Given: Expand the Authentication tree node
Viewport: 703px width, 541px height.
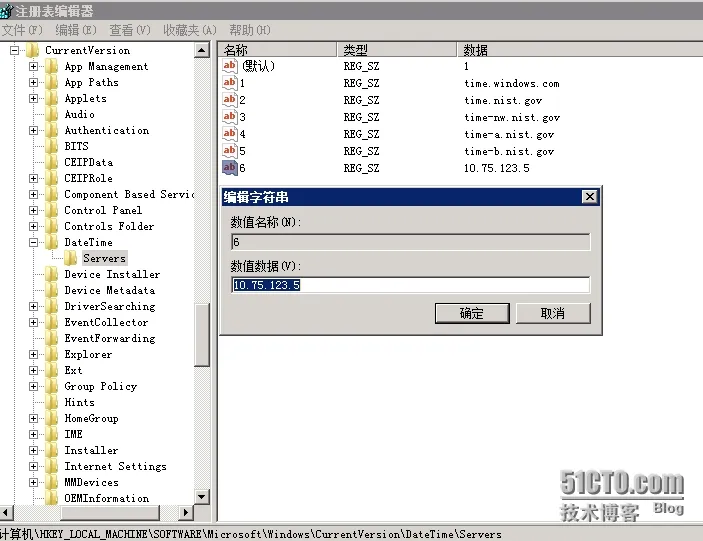Looking at the screenshot, I should click(33, 130).
